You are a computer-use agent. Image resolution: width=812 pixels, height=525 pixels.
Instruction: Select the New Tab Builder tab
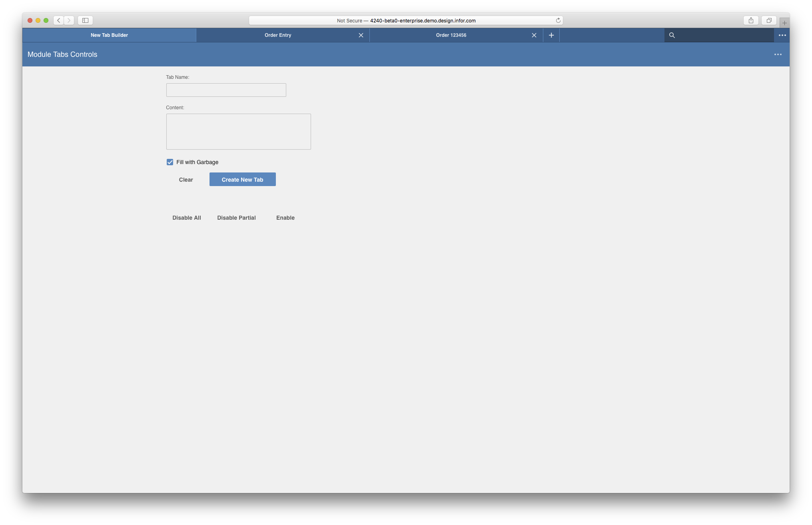tap(109, 35)
